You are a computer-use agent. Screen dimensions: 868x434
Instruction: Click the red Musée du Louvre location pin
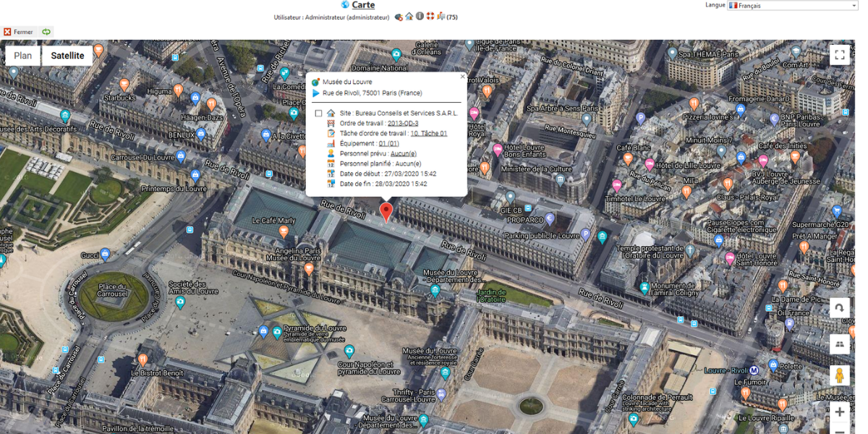(x=386, y=213)
